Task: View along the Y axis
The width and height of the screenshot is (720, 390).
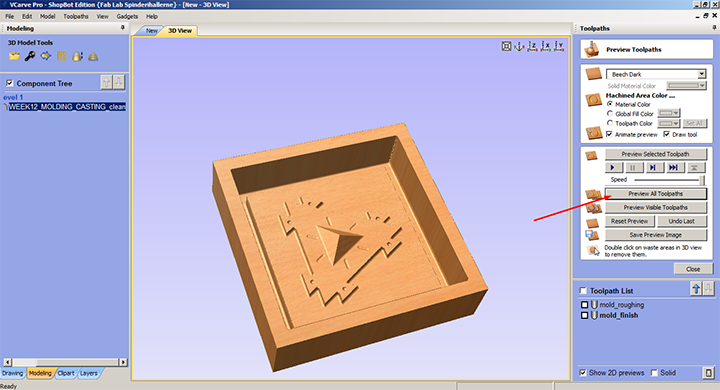Action: pos(559,46)
